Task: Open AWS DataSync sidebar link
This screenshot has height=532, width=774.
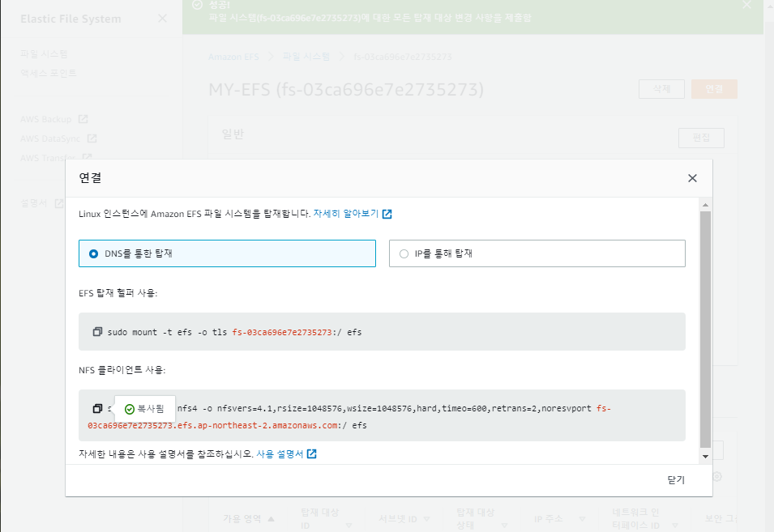Action: coord(50,138)
